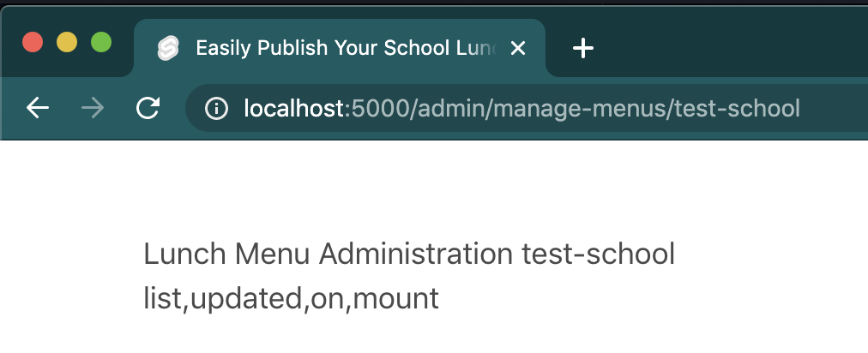Maximize the window with the green button
The image size is (868, 353).
101,42
